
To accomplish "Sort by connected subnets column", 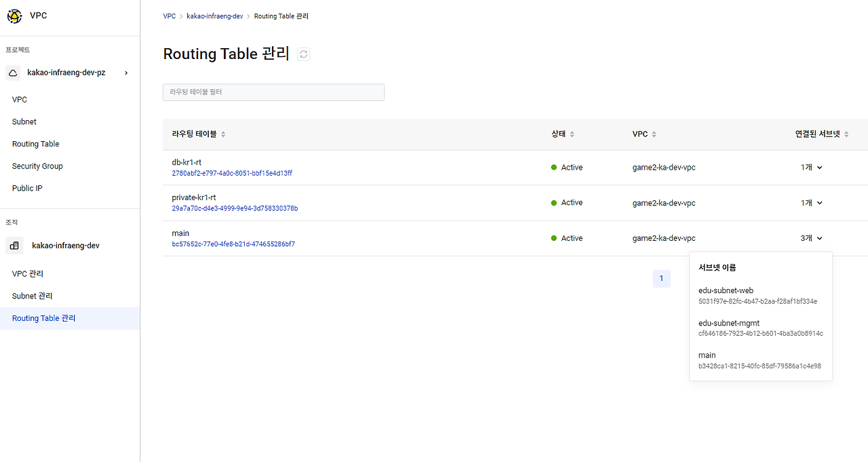I will [x=846, y=134].
